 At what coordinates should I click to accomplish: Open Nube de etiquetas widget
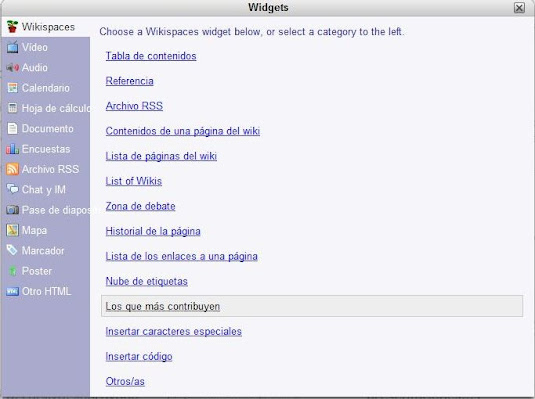pos(146,281)
